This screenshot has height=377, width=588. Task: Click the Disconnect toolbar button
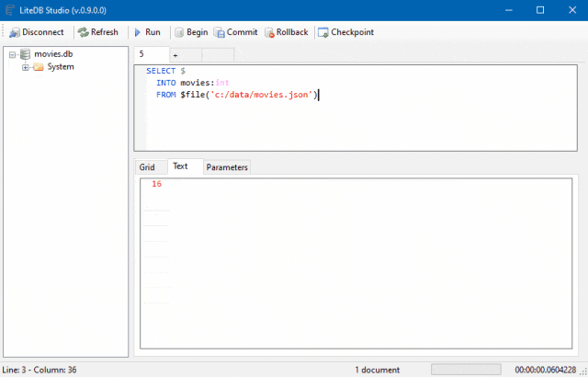[x=37, y=32]
